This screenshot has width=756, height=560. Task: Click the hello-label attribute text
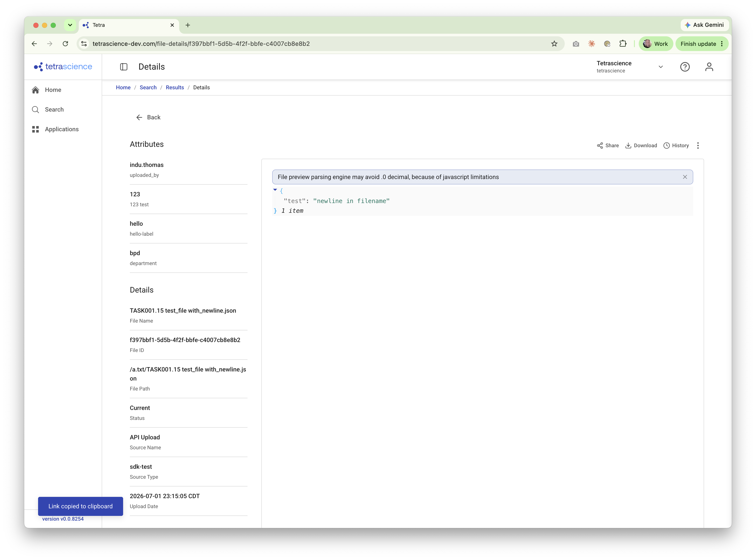tap(142, 234)
